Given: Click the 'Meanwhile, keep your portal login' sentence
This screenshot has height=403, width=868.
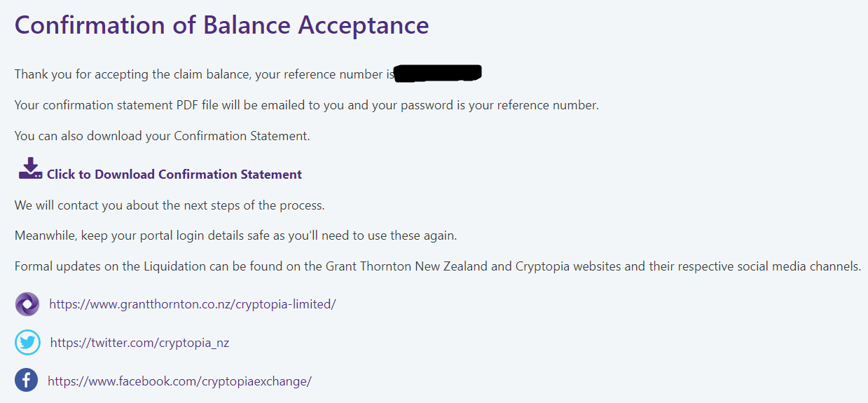Looking at the screenshot, I should pyautogui.click(x=235, y=235).
